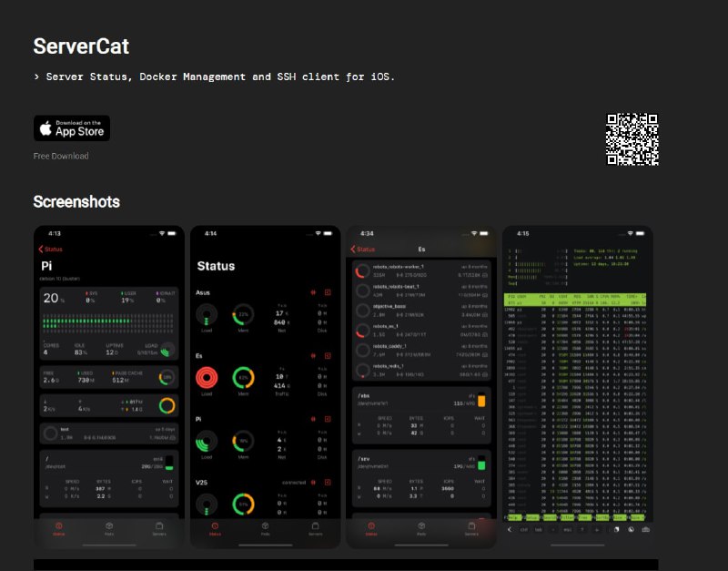Click the Download on the App Store badge
728x571 pixels.
point(72,128)
